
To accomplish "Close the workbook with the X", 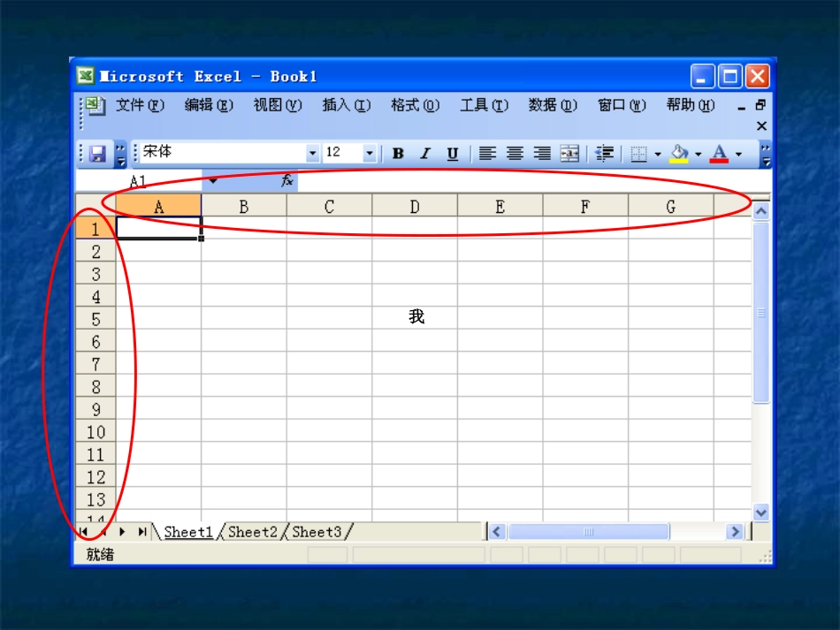I will [761, 125].
